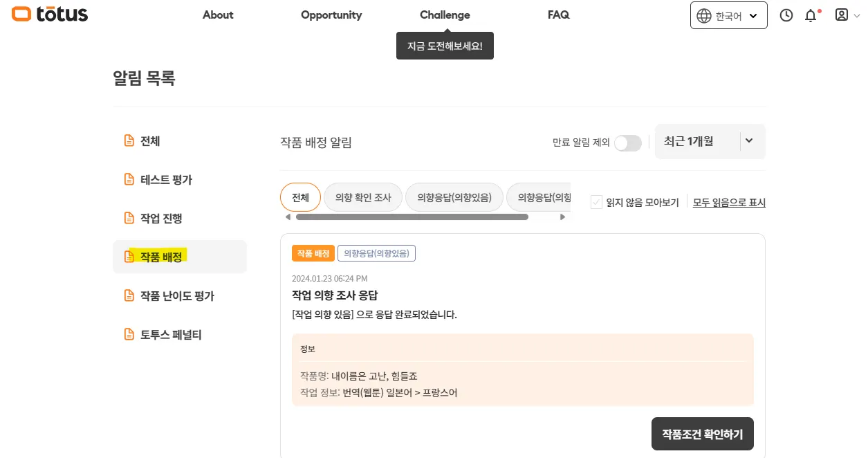
Task: Open the clock history icon
Action: tap(786, 15)
